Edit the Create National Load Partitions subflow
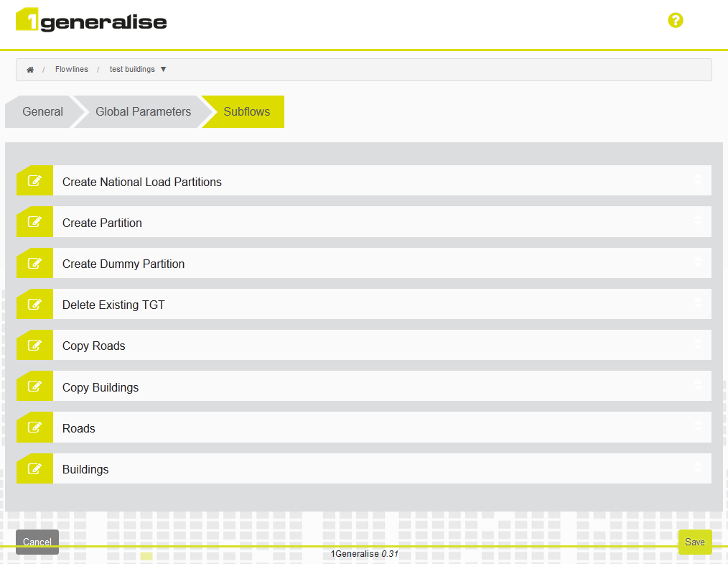 [x=35, y=180]
